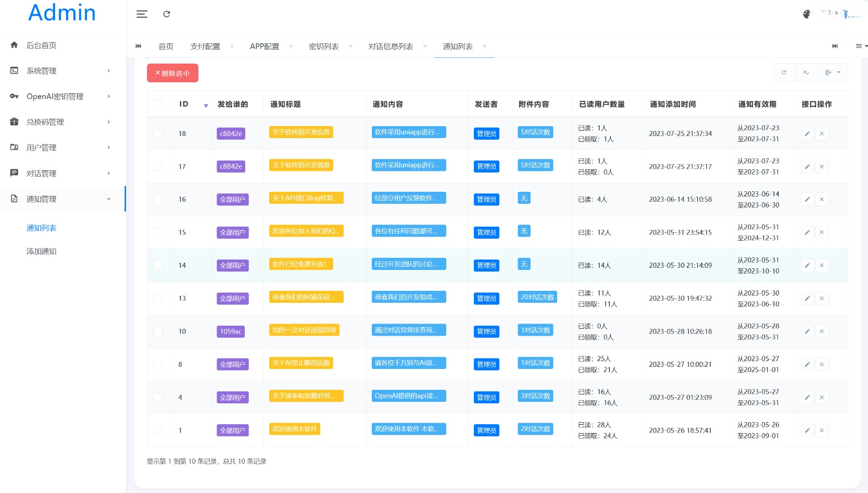Delete notification row 14 with X icon
Screen dimensions: 868x493
point(822,265)
